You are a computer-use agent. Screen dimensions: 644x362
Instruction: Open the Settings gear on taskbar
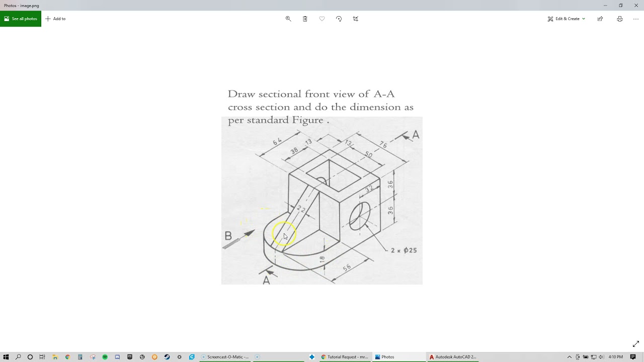(x=179, y=357)
